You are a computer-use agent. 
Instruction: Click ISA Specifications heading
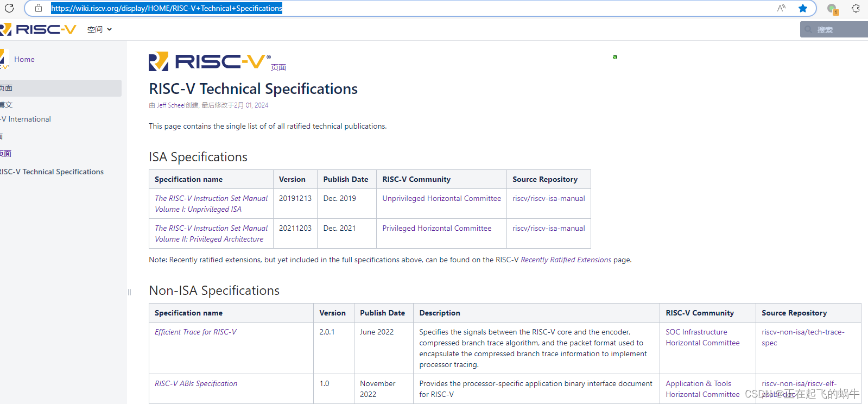pyautogui.click(x=198, y=157)
